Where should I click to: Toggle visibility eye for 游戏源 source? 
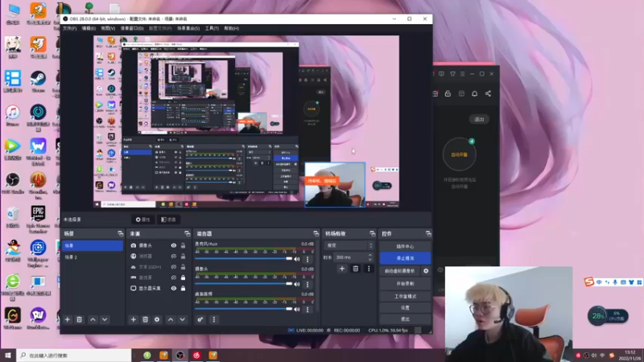pyautogui.click(x=174, y=278)
